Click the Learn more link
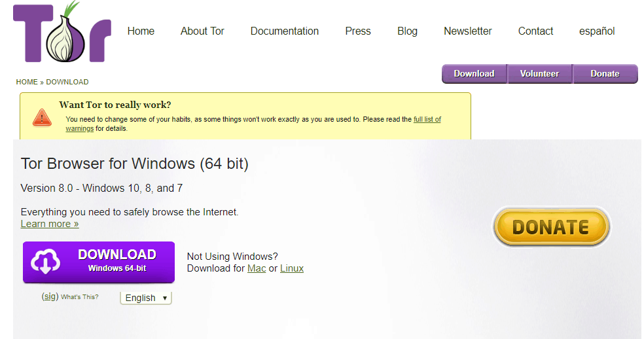Viewport: 644px width, 339px height. click(x=50, y=224)
